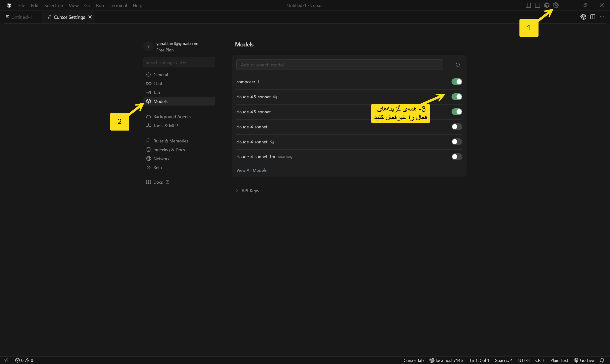Click the user avatar Y circle
The image size is (610, 364).
point(148,46)
